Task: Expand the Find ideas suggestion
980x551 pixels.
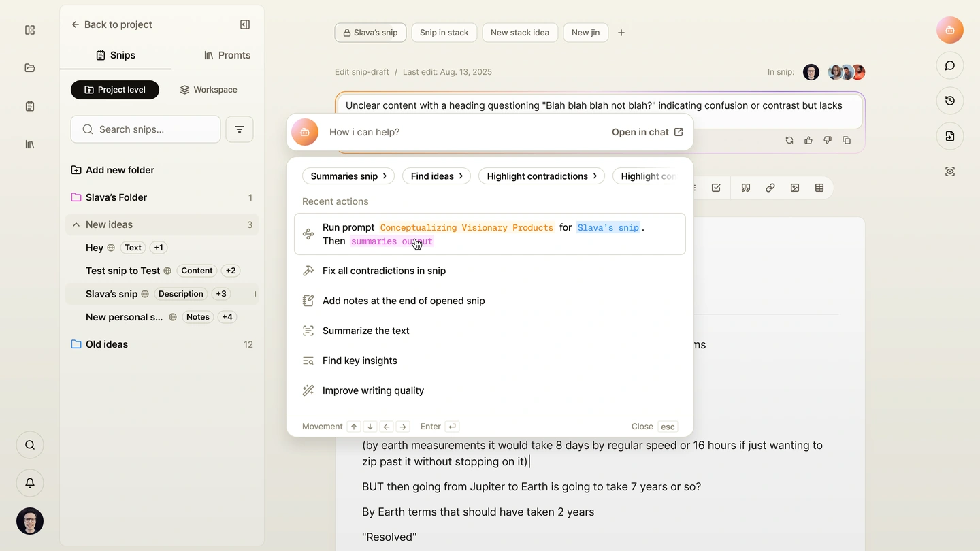Action: (x=437, y=176)
